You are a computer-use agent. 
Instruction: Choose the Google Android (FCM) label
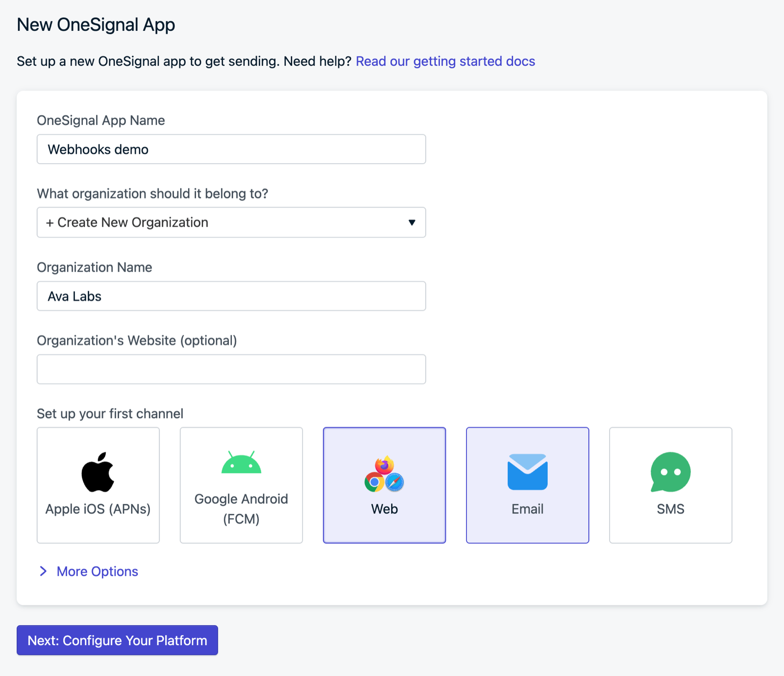coord(241,509)
